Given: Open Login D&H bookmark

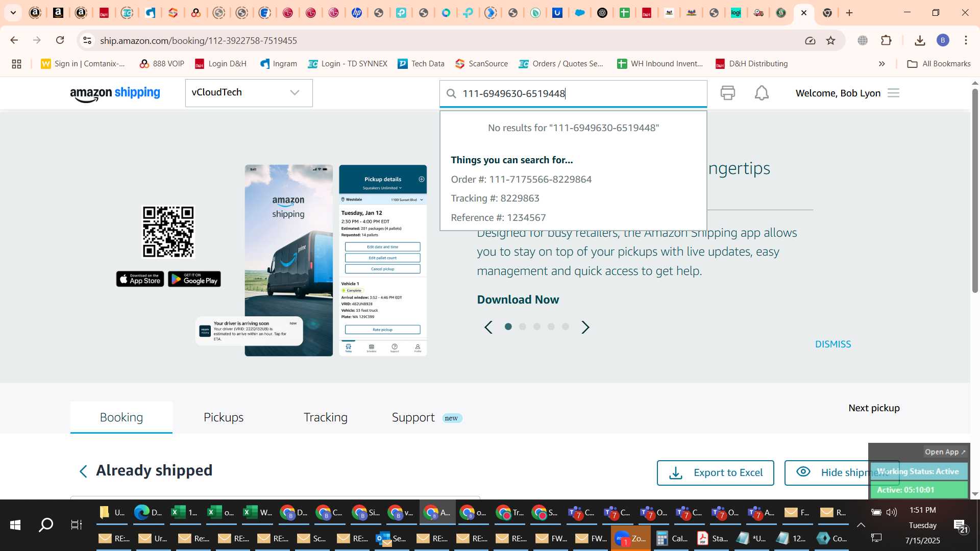Looking at the screenshot, I should (x=220, y=64).
